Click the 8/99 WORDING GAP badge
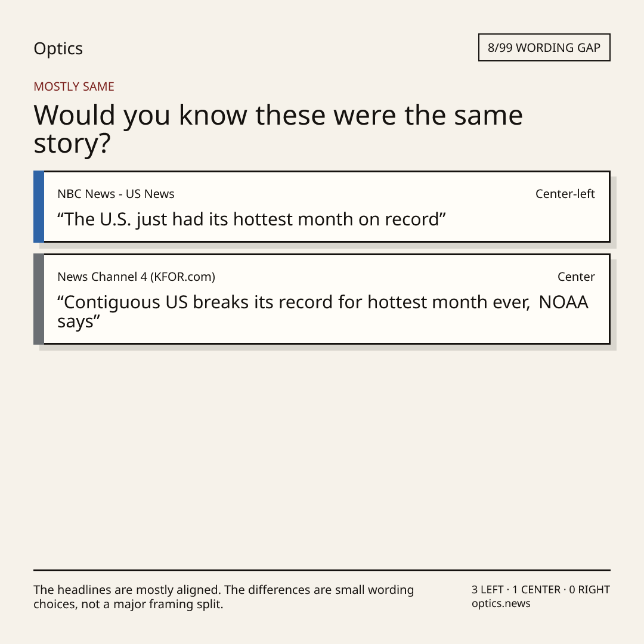Viewport: 644px width, 644px height. (x=544, y=48)
